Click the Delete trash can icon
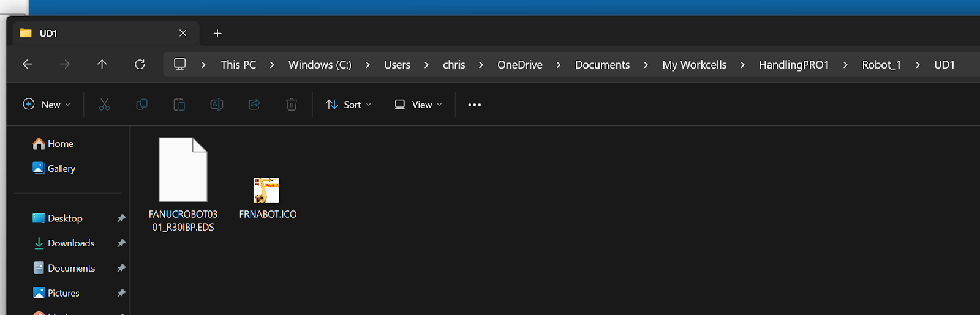This screenshot has height=315, width=980. pos(292,105)
